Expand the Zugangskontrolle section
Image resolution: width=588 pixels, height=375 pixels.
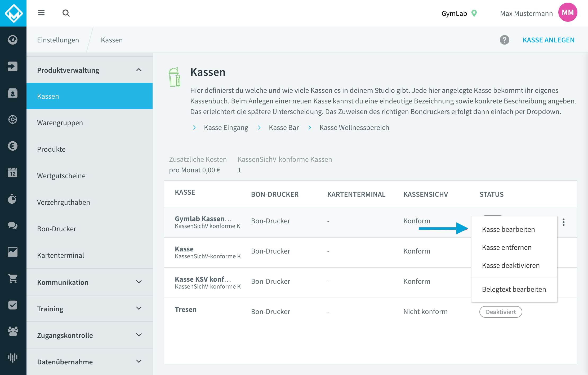pyautogui.click(x=139, y=335)
